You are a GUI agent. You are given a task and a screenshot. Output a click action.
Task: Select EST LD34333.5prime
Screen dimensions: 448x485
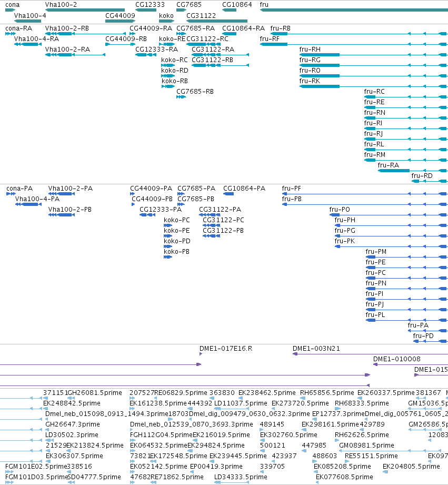click(241, 477)
